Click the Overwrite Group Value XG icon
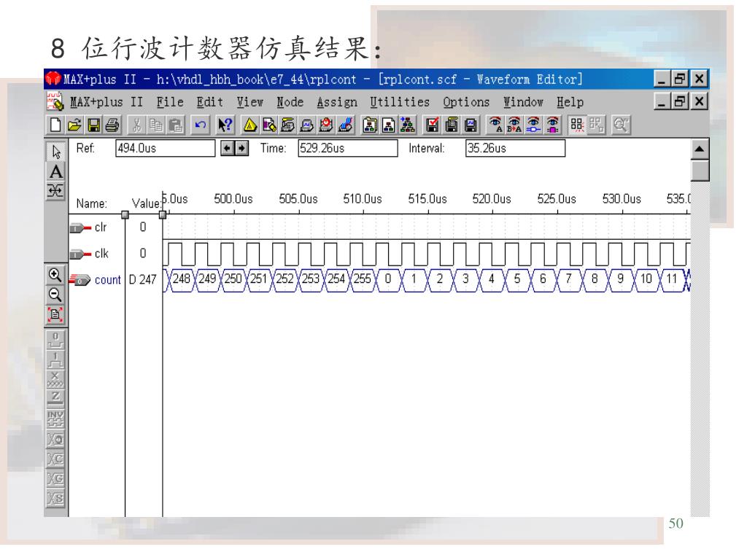The width and height of the screenshot is (747, 560). pyautogui.click(x=55, y=478)
